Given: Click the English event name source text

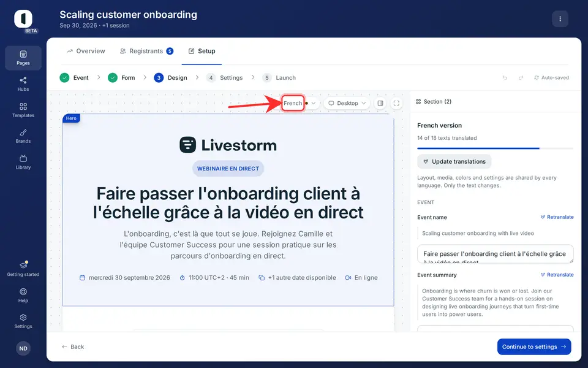Looking at the screenshot, I should pyautogui.click(x=478, y=233).
